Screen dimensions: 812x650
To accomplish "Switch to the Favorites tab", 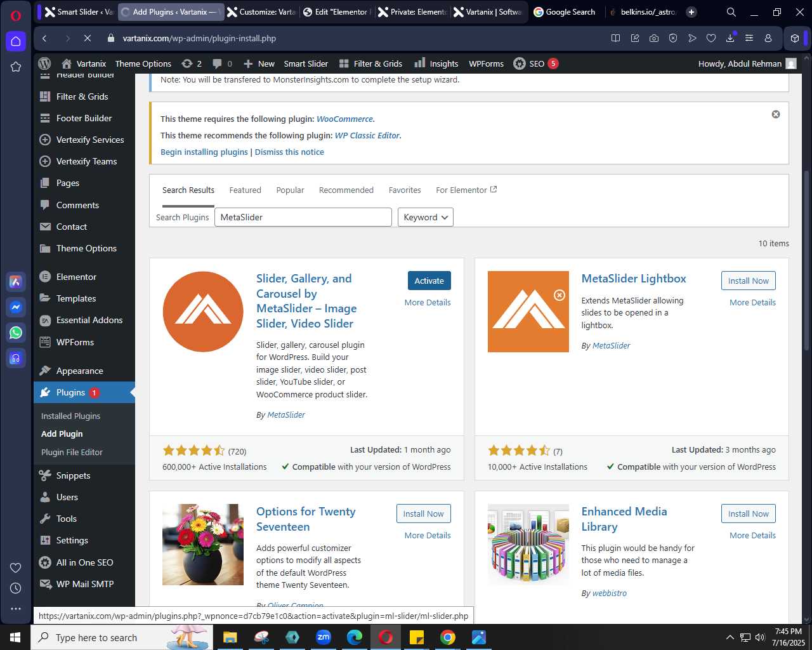I will 405,190.
